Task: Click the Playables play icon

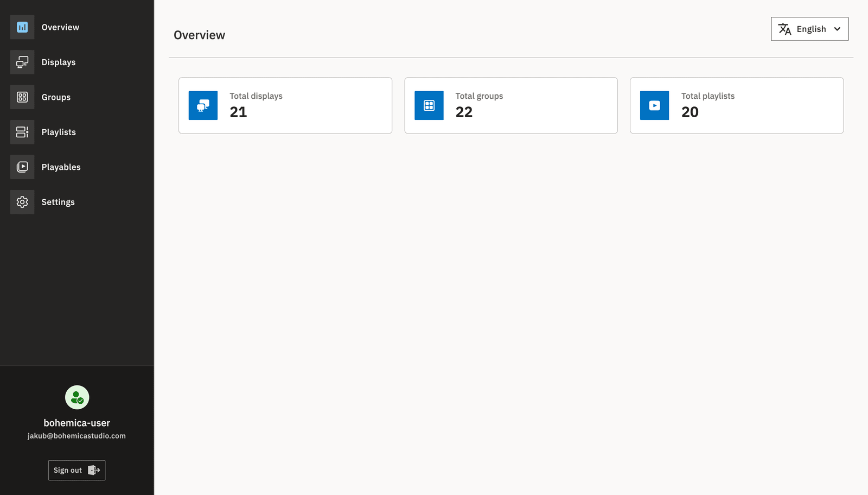Action: click(22, 167)
